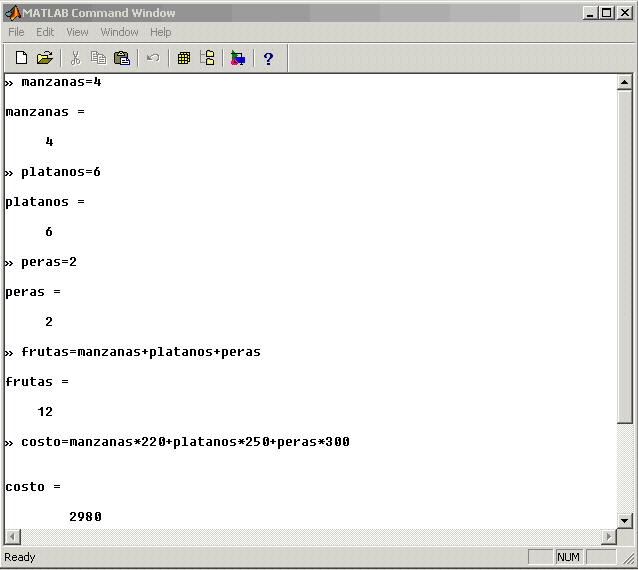Click the 'Ready' status bar text
The width and height of the screenshot is (638, 570).
click(20, 557)
